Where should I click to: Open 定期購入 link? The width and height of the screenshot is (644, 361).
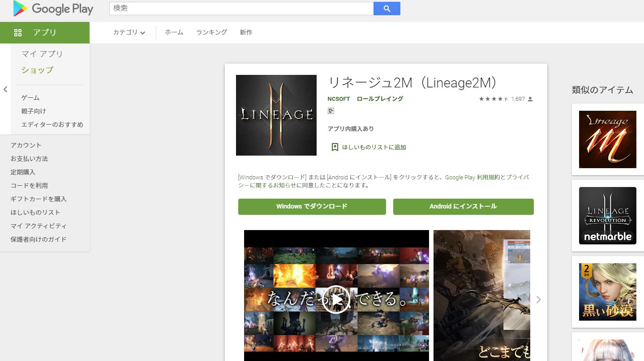(x=23, y=172)
